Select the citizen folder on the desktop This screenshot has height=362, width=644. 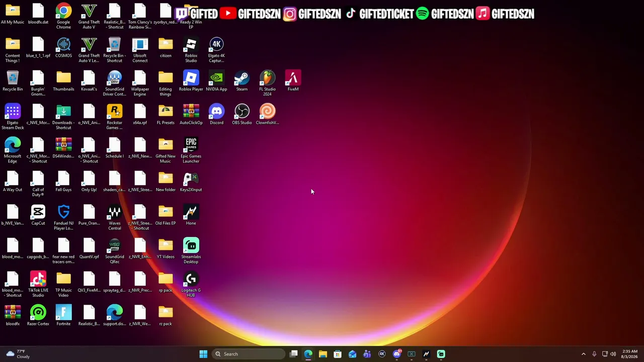coord(166,47)
